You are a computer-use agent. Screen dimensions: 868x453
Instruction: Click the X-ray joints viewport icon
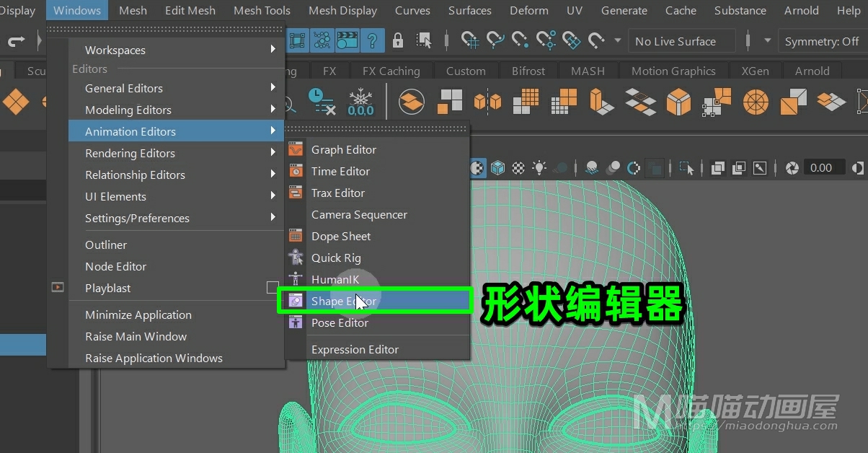(760, 168)
